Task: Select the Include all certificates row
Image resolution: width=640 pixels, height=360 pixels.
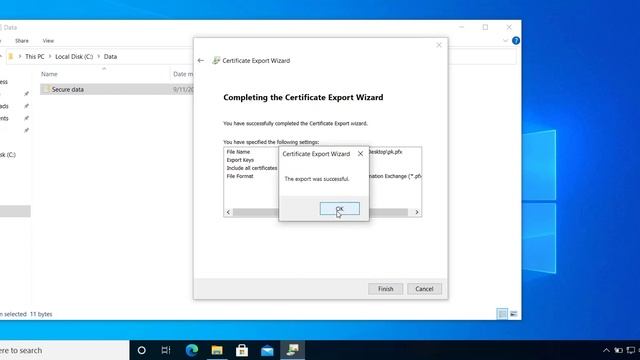Action: click(x=252, y=168)
